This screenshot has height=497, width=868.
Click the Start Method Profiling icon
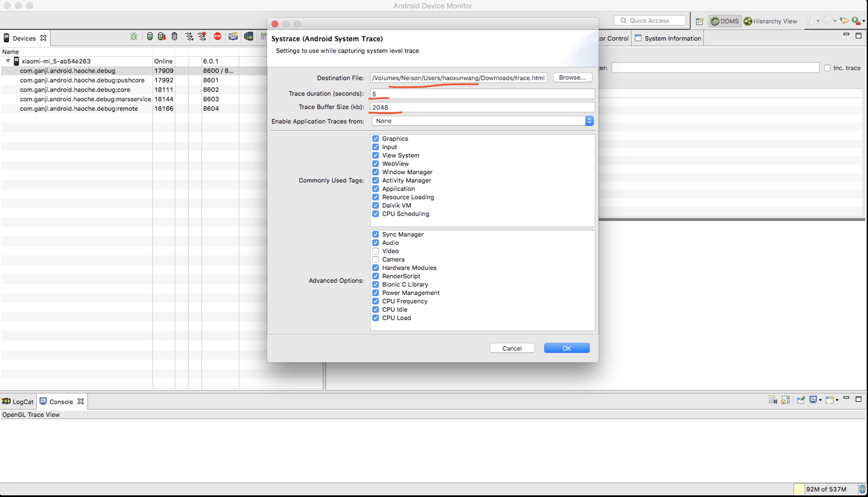pos(202,36)
